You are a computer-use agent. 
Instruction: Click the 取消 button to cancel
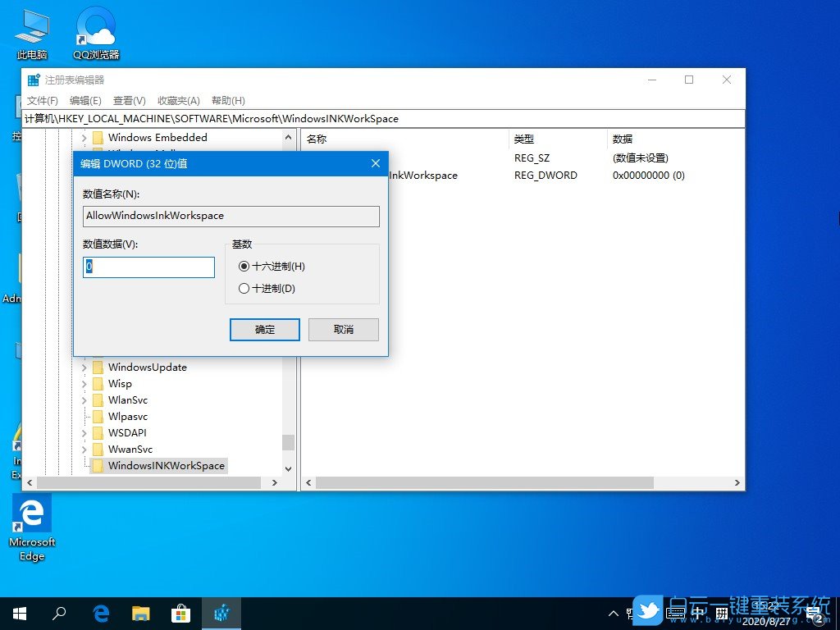343,330
